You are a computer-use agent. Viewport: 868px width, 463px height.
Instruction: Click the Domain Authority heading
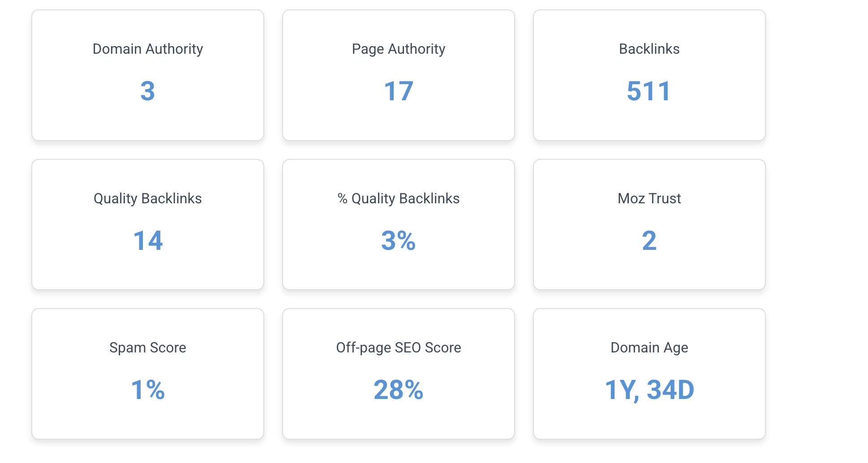click(x=147, y=49)
